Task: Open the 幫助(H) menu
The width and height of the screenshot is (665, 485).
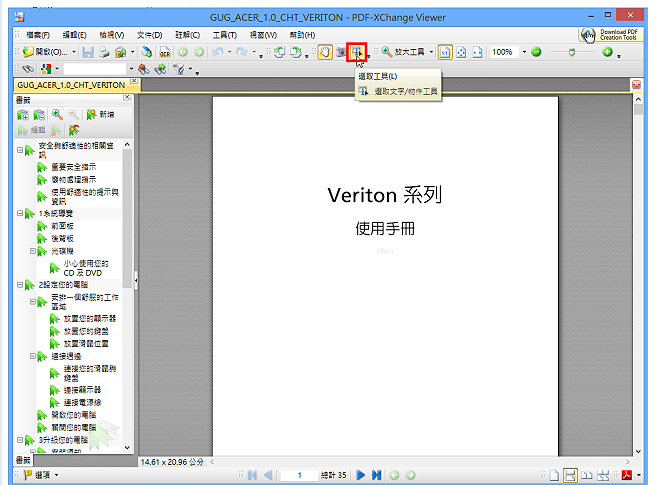Action: 302,35
